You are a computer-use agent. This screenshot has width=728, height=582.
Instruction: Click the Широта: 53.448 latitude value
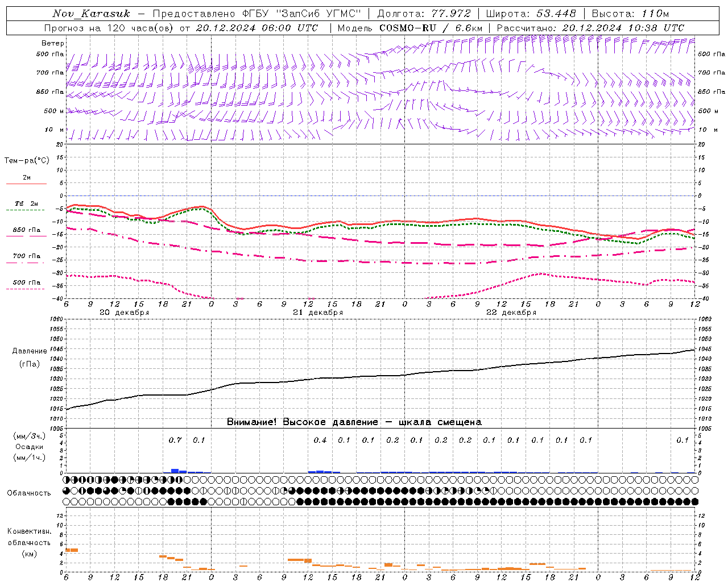(x=531, y=14)
